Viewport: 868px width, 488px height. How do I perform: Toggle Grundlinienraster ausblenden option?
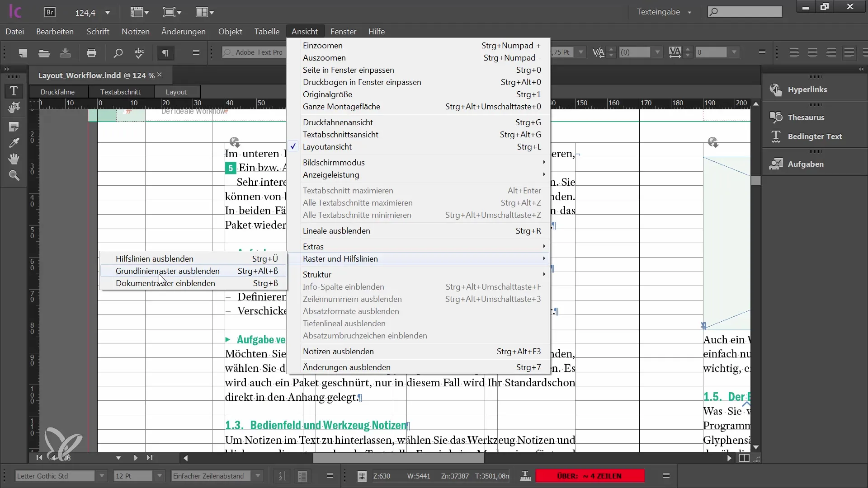pyautogui.click(x=168, y=271)
